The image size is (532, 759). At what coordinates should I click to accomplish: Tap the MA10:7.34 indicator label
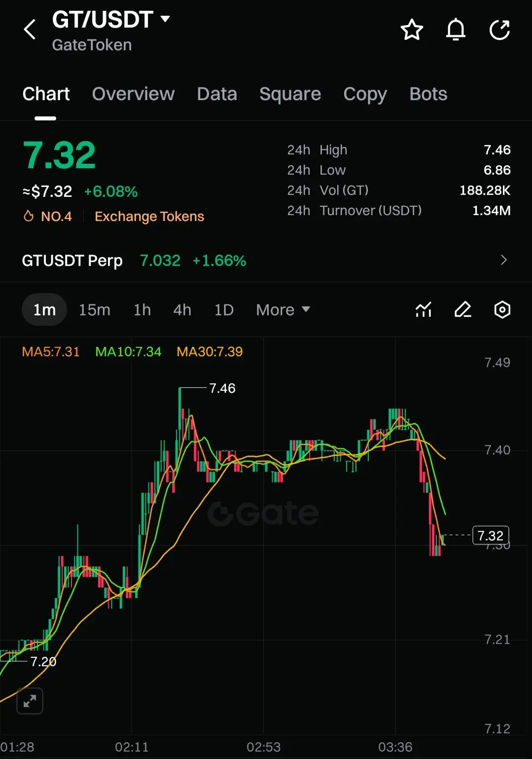point(128,351)
